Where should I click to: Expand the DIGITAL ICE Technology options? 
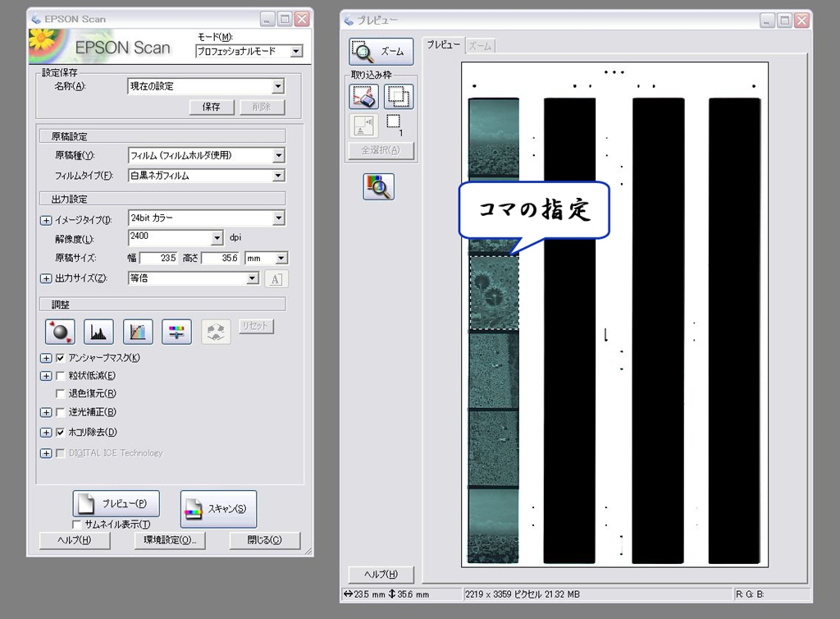[46, 453]
